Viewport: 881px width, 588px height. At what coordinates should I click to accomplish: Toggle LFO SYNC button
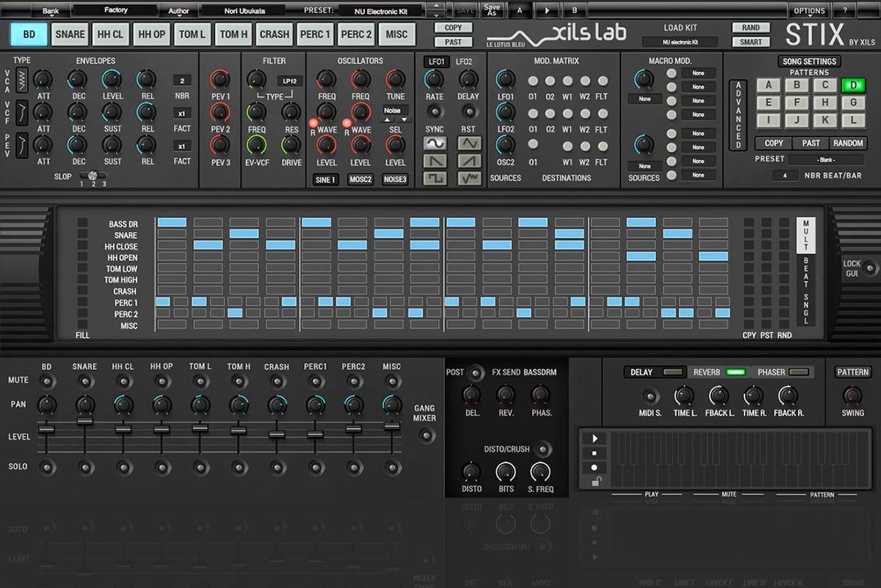point(435,112)
